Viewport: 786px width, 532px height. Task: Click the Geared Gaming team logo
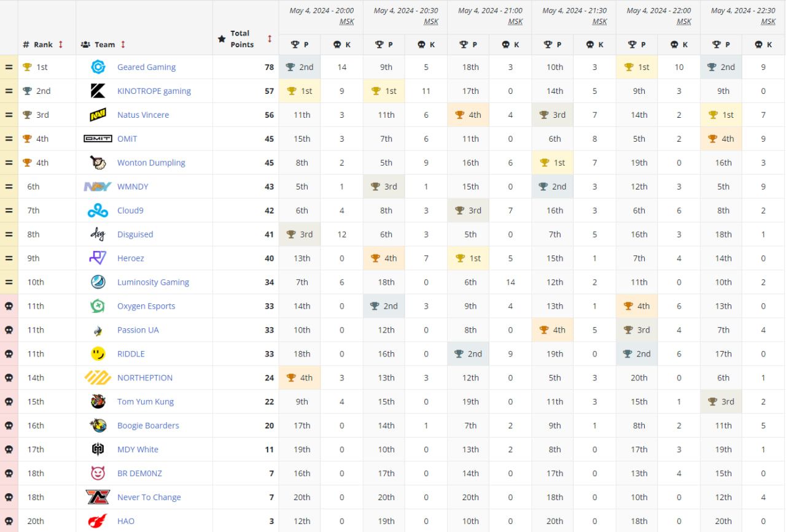[x=98, y=67]
